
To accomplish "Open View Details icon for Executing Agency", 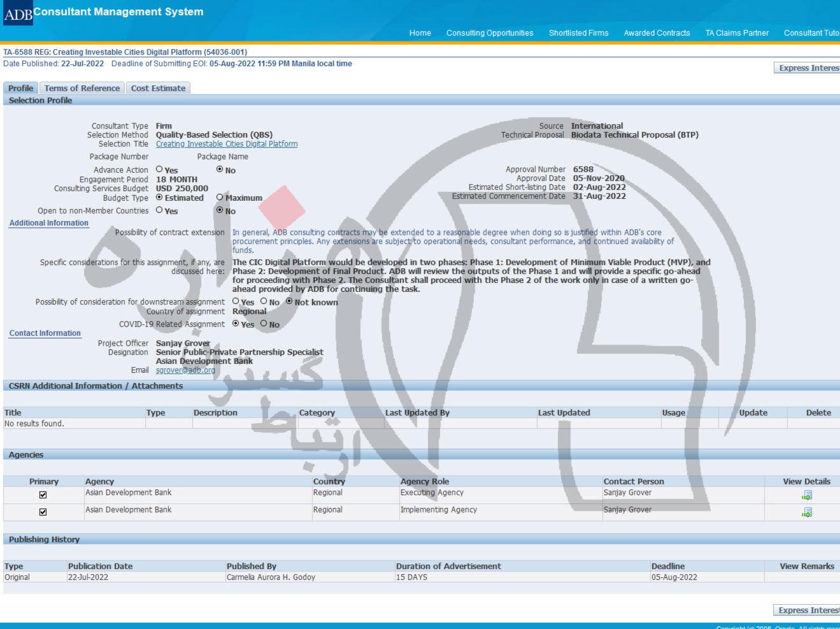I will pos(806,495).
